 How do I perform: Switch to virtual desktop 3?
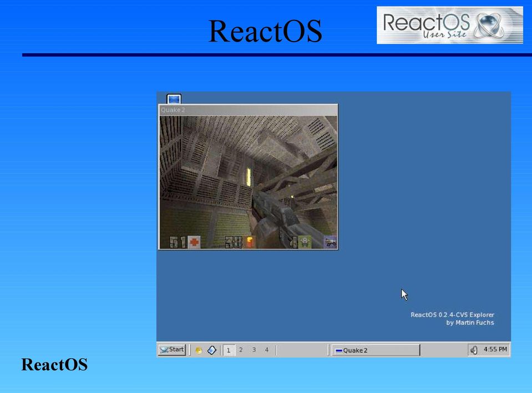pos(254,350)
